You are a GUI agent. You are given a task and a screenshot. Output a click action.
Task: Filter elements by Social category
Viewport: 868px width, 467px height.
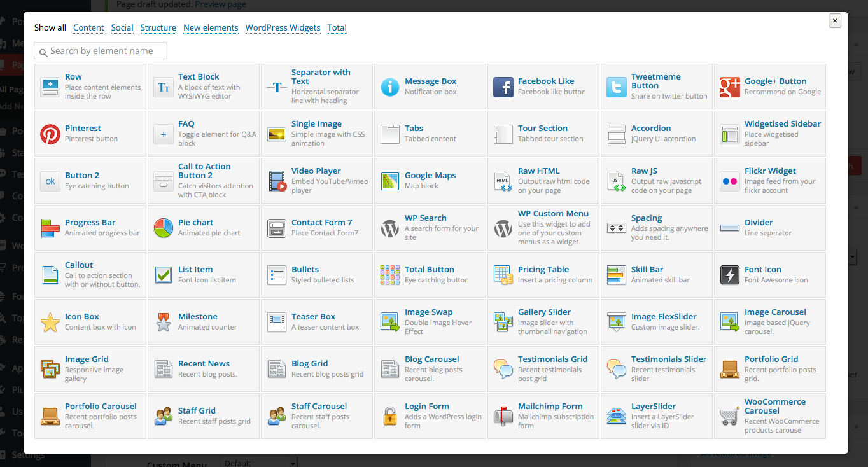coord(122,27)
